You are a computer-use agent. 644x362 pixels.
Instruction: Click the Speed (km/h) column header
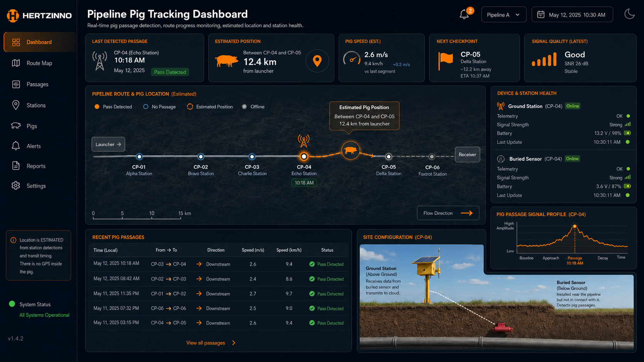tap(289, 250)
